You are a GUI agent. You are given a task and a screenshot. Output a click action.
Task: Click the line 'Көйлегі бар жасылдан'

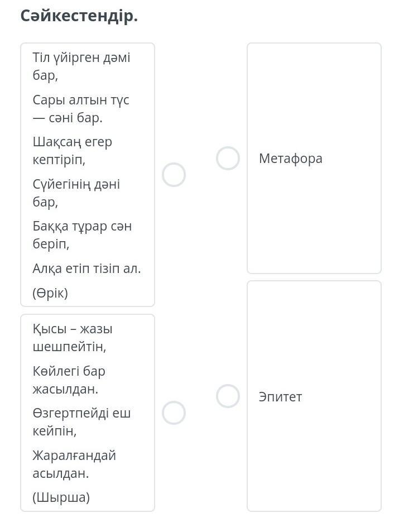click(x=69, y=380)
